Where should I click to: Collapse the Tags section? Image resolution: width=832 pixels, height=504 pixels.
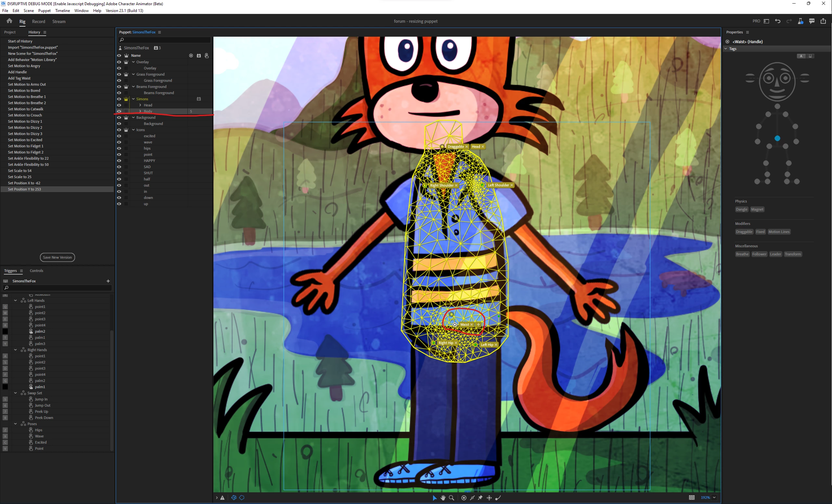[x=726, y=49]
